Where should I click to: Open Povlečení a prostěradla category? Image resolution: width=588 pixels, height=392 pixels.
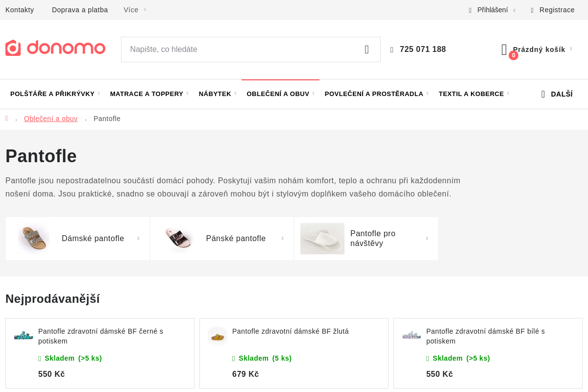[376, 94]
